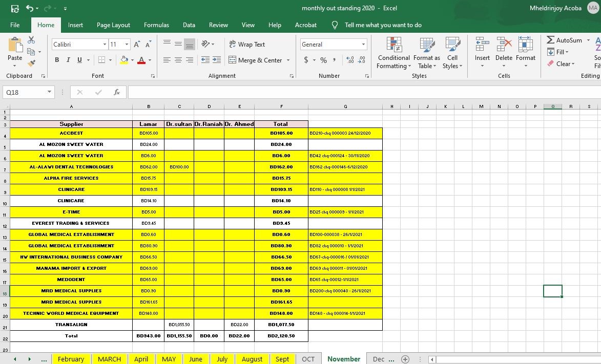Click the Accounting dollar format icon
Image resolution: width=601 pixels, height=364 pixels.
tap(306, 60)
